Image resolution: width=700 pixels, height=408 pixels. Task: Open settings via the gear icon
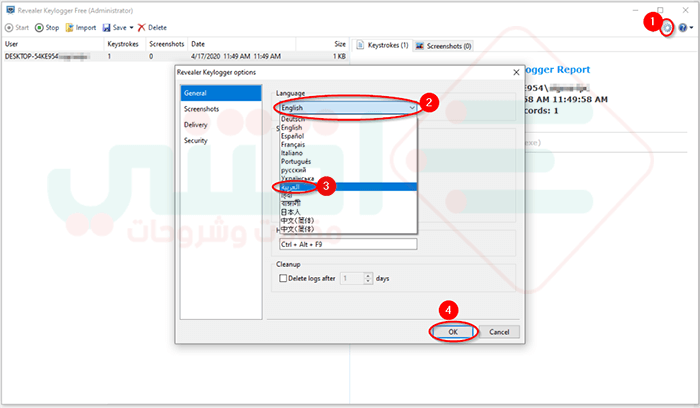(667, 28)
